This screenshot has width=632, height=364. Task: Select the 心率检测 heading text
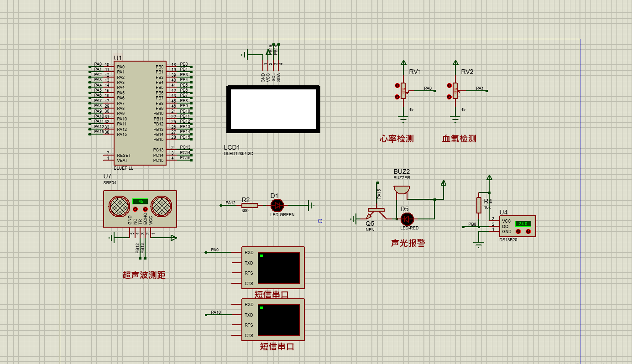pyautogui.click(x=397, y=139)
